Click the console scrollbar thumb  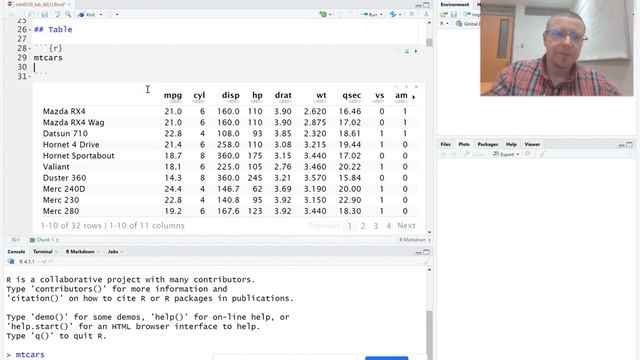(x=429, y=335)
